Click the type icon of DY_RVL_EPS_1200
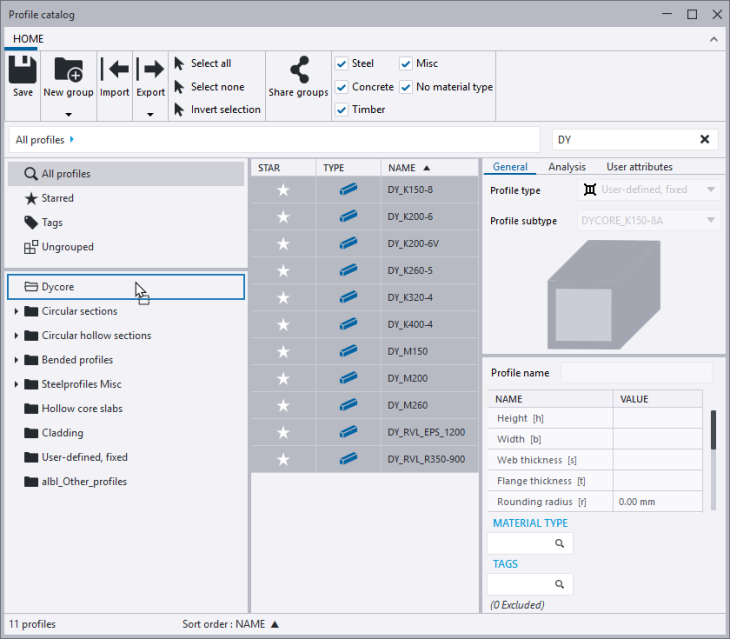 point(348,432)
